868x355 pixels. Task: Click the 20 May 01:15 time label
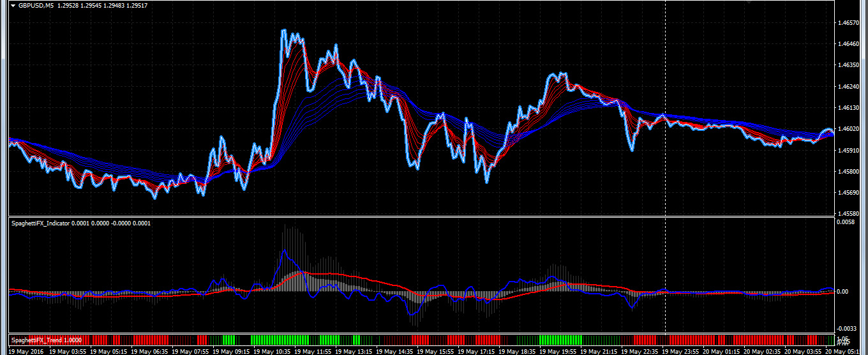click(721, 351)
